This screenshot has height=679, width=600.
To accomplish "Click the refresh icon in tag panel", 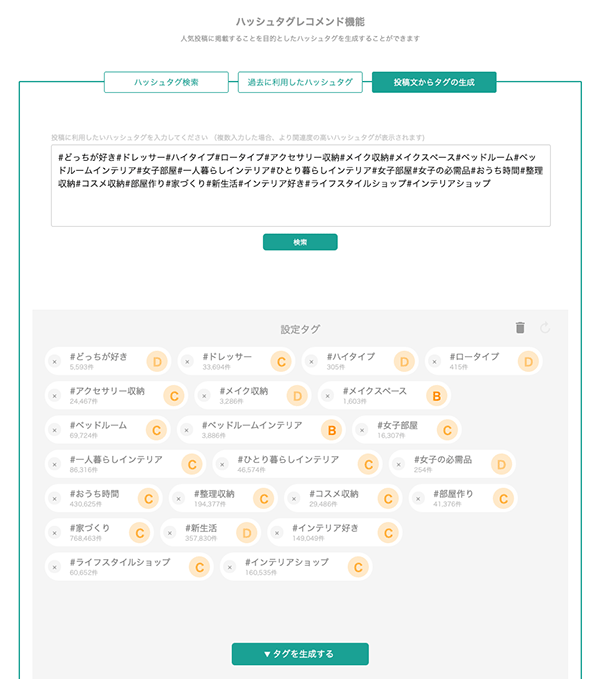I will coord(545,328).
